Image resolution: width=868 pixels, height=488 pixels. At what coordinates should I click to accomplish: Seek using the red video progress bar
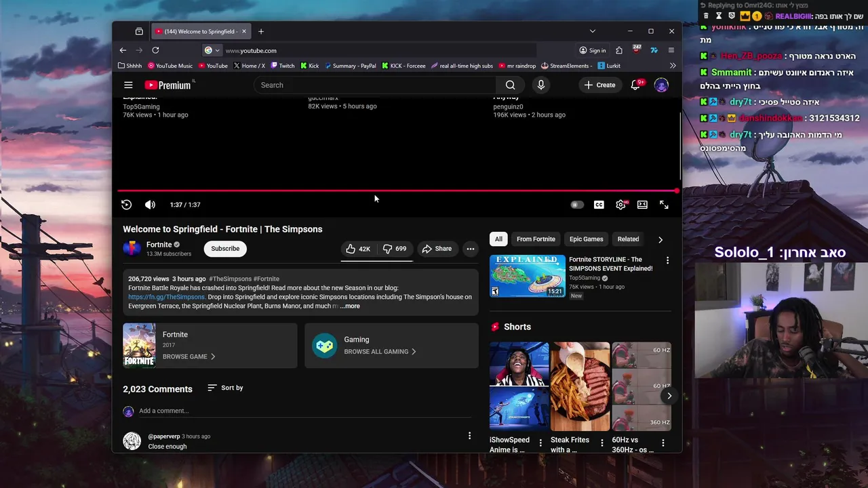point(397,191)
